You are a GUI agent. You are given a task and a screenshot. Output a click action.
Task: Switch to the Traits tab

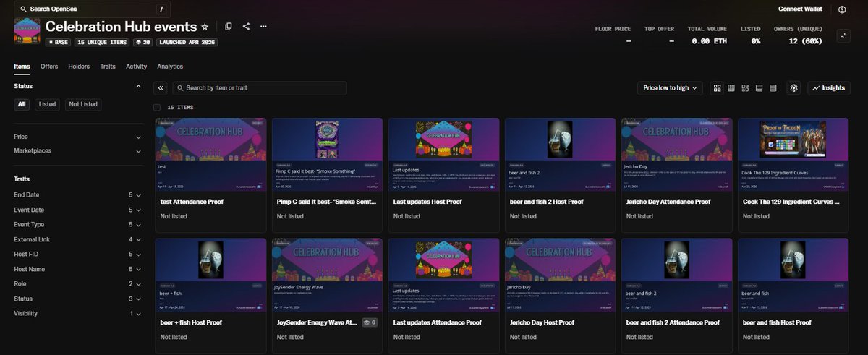pyautogui.click(x=108, y=67)
